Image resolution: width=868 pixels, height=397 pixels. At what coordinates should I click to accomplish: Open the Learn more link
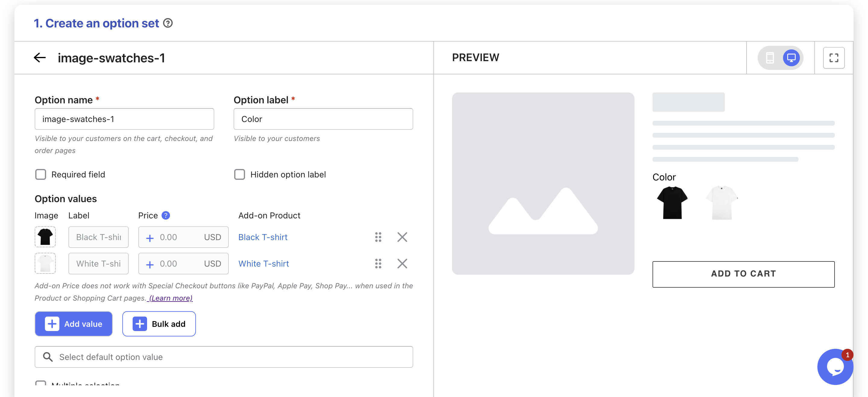coord(171,298)
